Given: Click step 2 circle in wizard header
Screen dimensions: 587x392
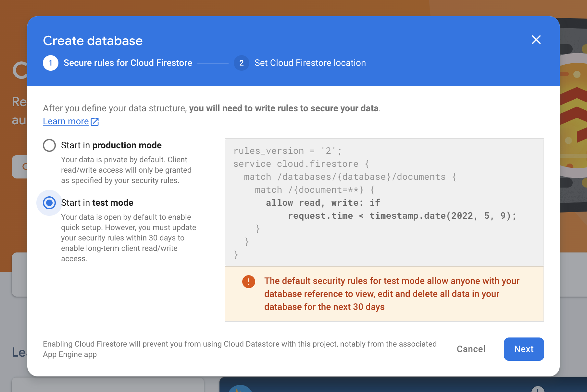Looking at the screenshot, I should coord(241,63).
